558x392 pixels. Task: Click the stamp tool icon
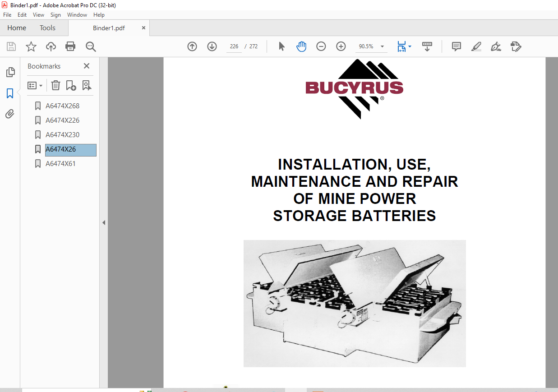pos(516,46)
